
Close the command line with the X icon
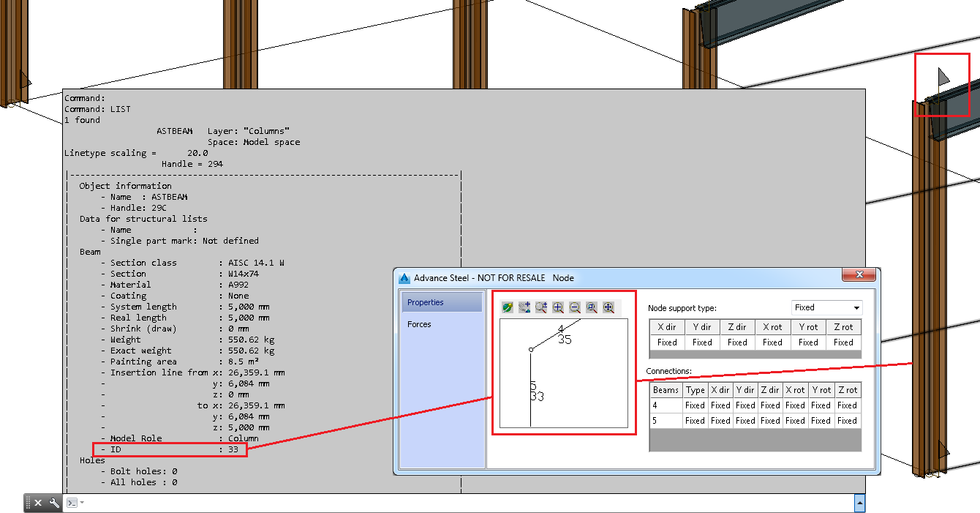(x=38, y=503)
